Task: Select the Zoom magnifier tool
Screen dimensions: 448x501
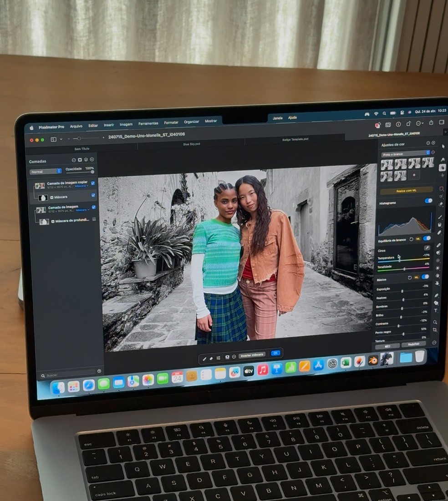Action: coord(435,321)
